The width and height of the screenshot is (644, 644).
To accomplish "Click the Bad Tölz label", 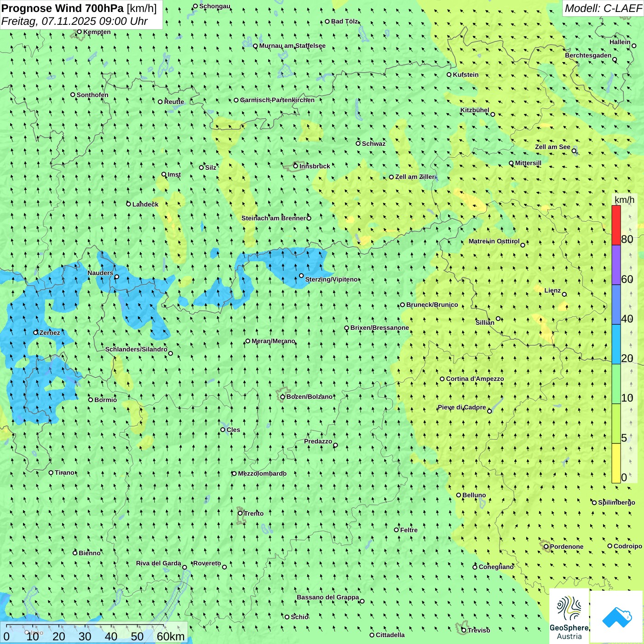I will pyautogui.click(x=344, y=21).
